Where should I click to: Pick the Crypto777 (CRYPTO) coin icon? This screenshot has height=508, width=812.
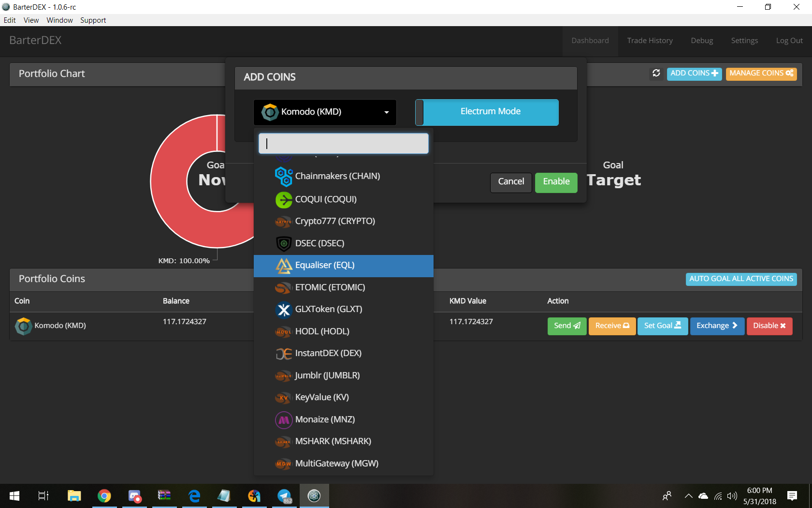[284, 222]
